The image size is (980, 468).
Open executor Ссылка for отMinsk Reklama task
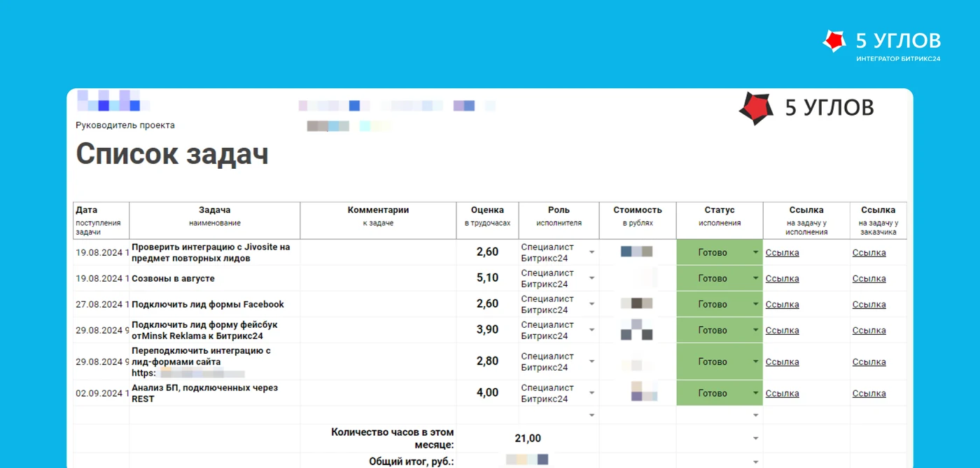point(782,331)
